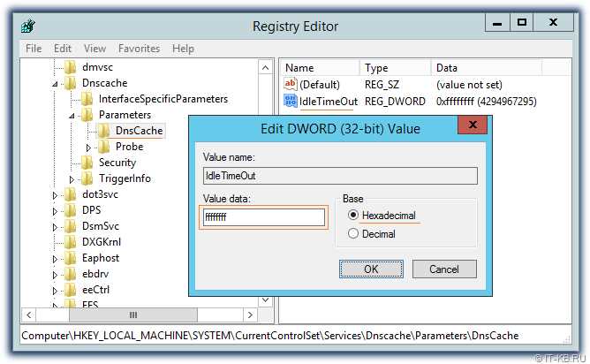Click the Eaphost folder icon

tap(71, 258)
